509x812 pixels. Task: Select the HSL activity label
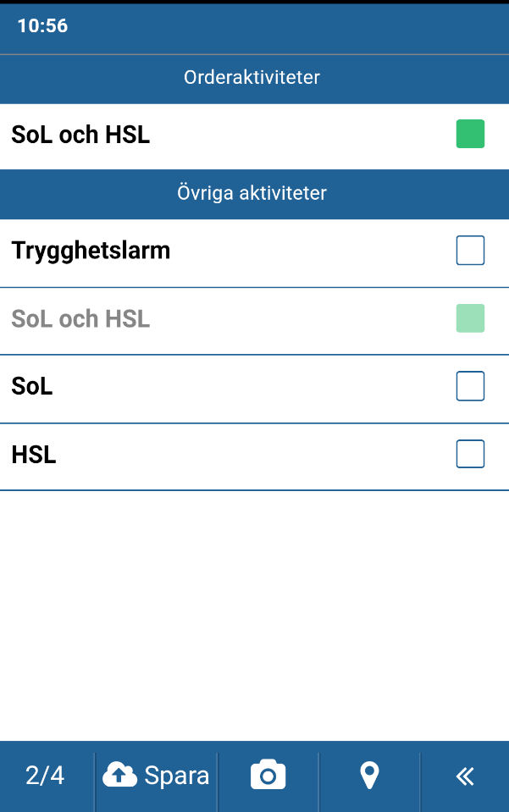34,455
